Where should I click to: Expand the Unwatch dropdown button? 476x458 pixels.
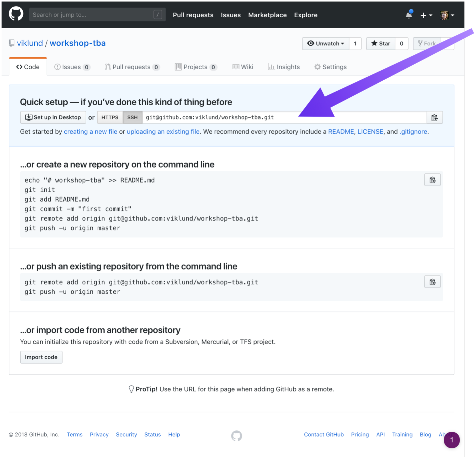pos(326,43)
